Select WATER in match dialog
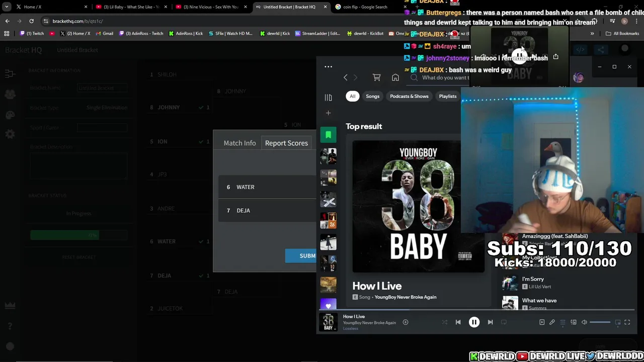Image resolution: width=644 pixels, height=362 pixels. 268,187
